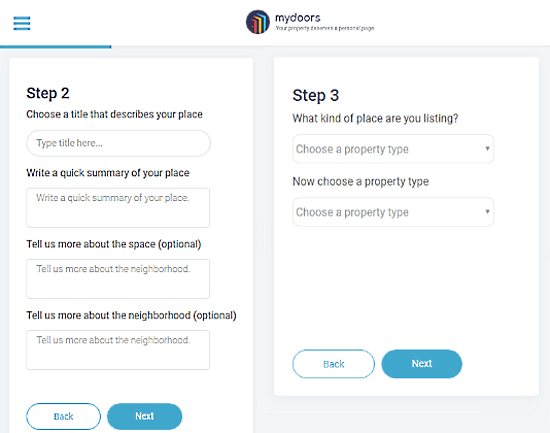Viewport: 550px width, 433px height.
Task: Click the arrow of the first property type dropdown
Action: (x=487, y=149)
